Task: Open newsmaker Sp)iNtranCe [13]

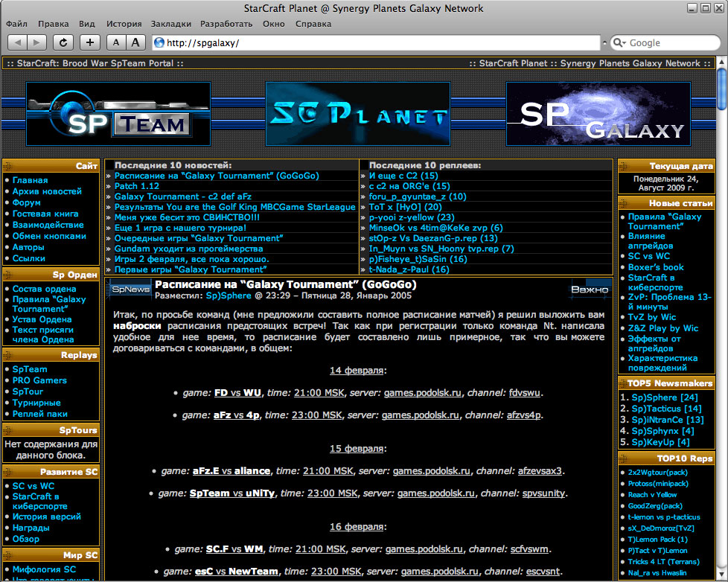Action: 668,420
